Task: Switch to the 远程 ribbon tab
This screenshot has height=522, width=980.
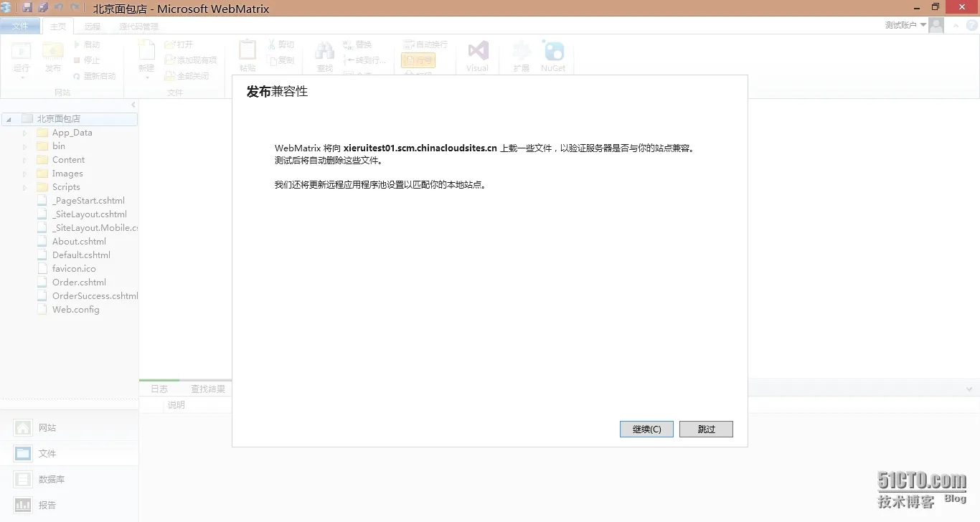Action: coord(93,27)
